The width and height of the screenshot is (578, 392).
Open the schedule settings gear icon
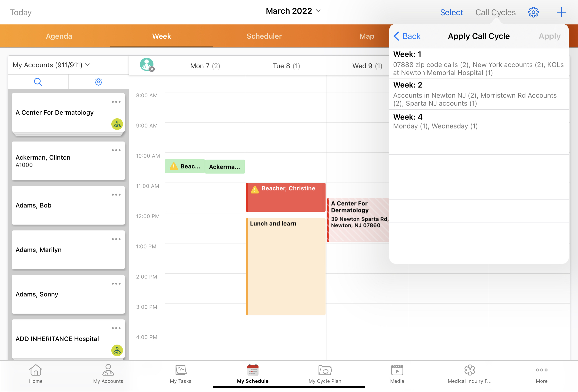[533, 12]
